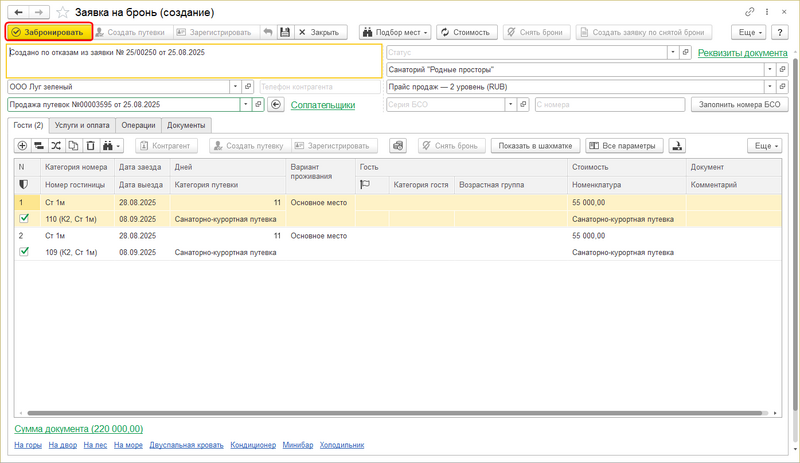Open the Реквизиты документа link

tap(743, 51)
